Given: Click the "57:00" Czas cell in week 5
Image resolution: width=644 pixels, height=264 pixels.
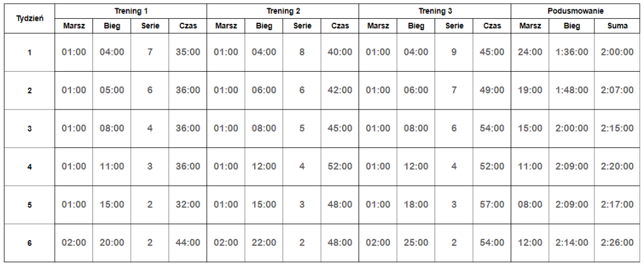Looking at the screenshot, I should point(491,205).
